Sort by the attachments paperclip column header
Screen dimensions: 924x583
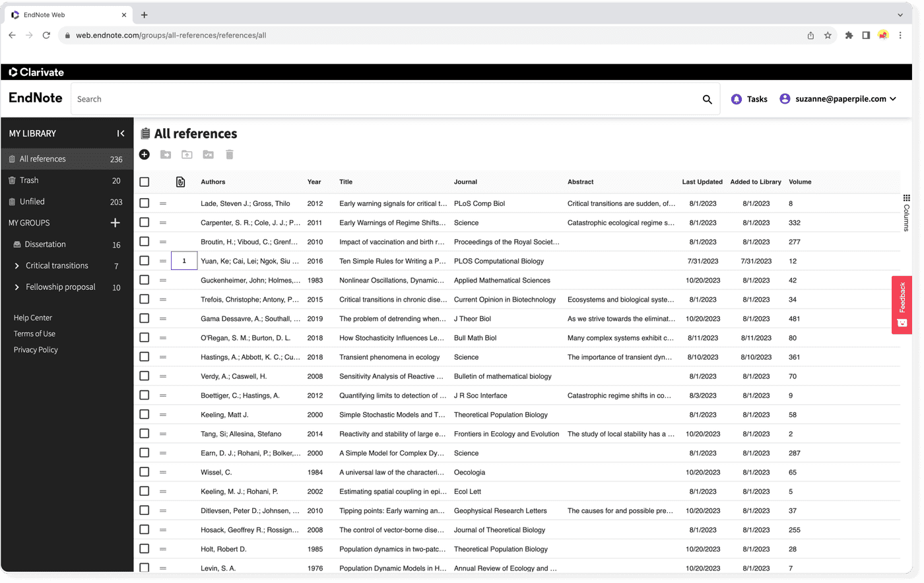pos(181,182)
